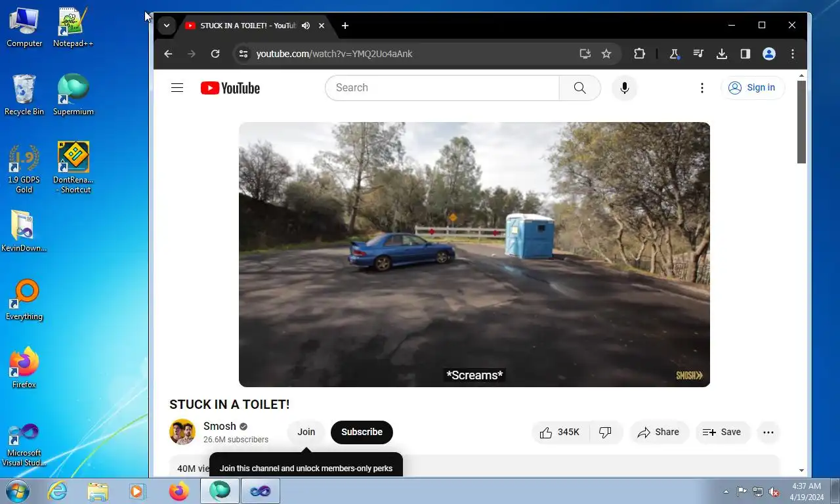Select KevinDown... desktop file

(24, 232)
